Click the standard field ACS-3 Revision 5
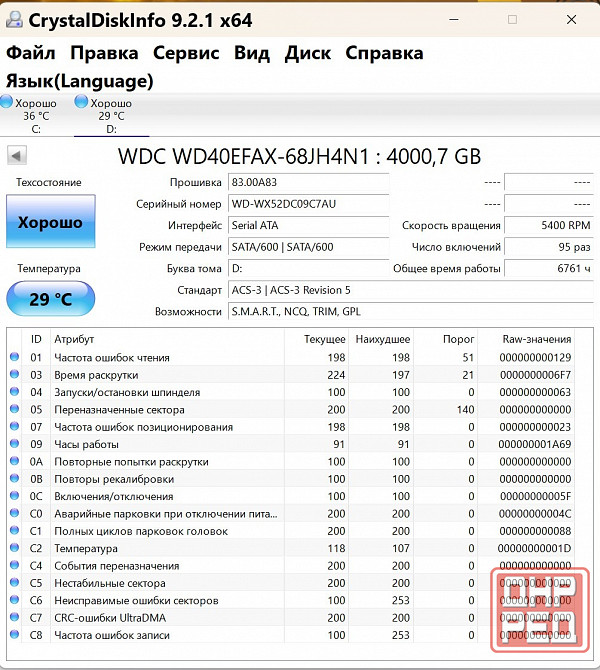600x670 pixels. 411,290
